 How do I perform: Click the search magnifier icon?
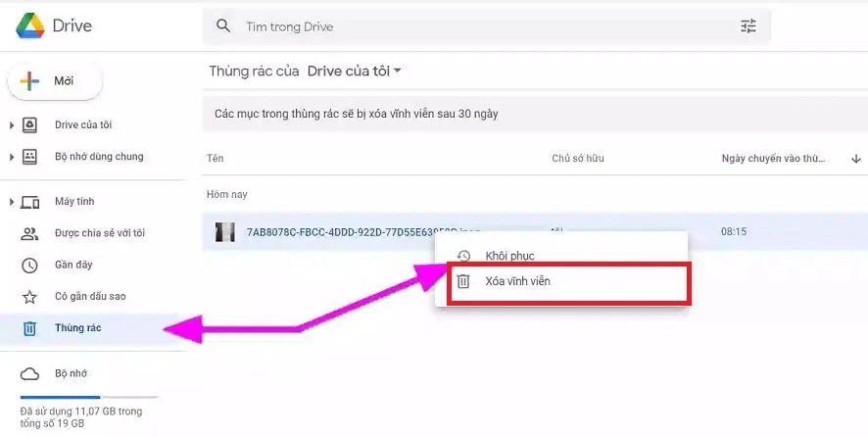tap(223, 26)
